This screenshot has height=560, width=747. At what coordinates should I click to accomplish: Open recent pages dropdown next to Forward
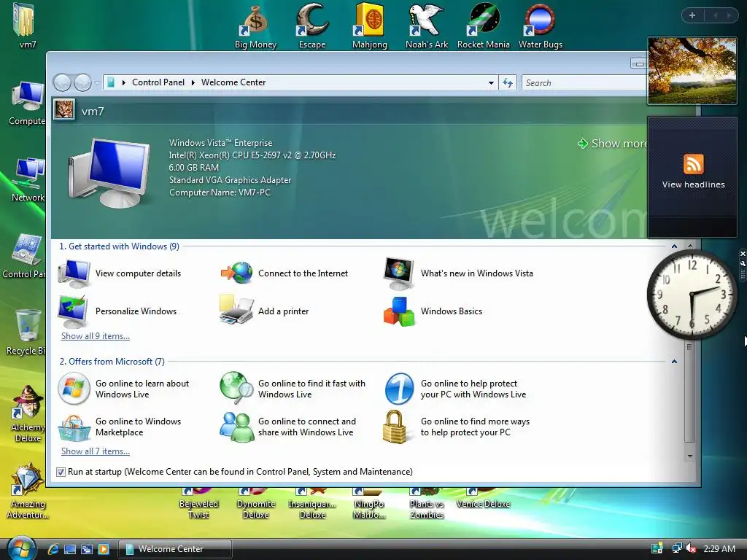click(x=97, y=83)
